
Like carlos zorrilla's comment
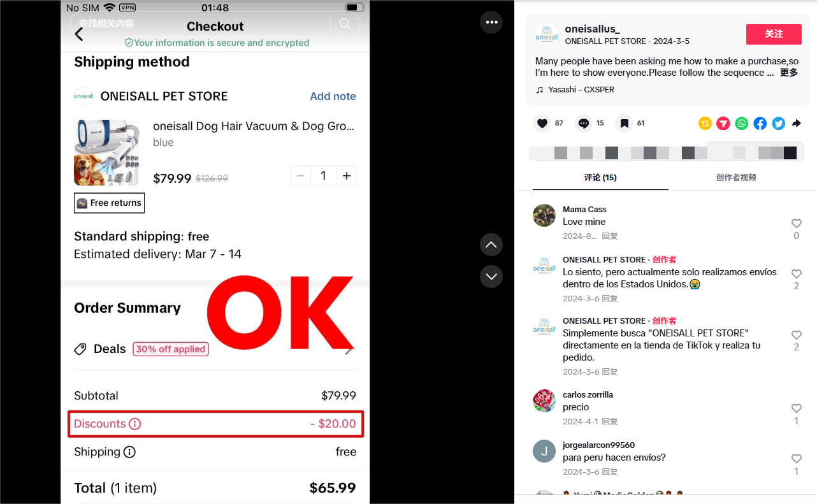796,408
